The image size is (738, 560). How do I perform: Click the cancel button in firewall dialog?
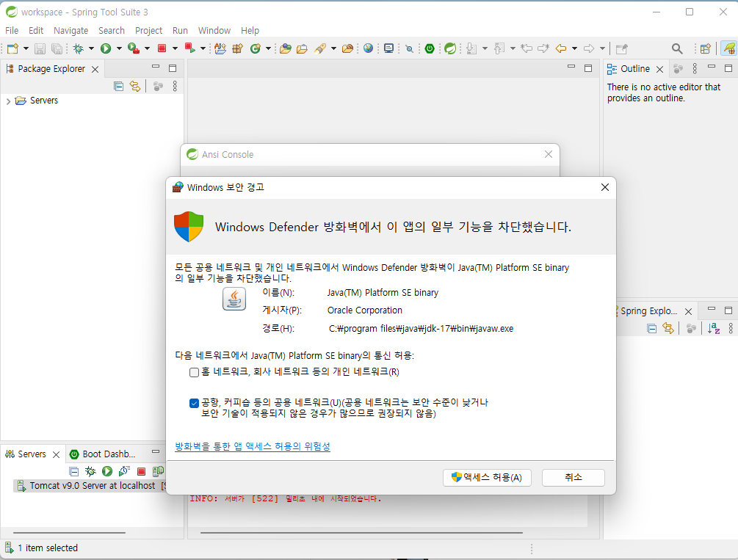coord(574,478)
